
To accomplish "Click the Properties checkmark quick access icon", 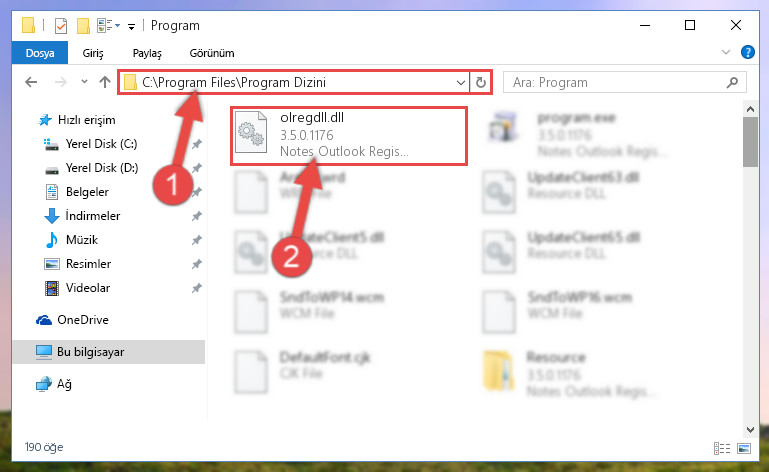I will pyautogui.click(x=60, y=26).
